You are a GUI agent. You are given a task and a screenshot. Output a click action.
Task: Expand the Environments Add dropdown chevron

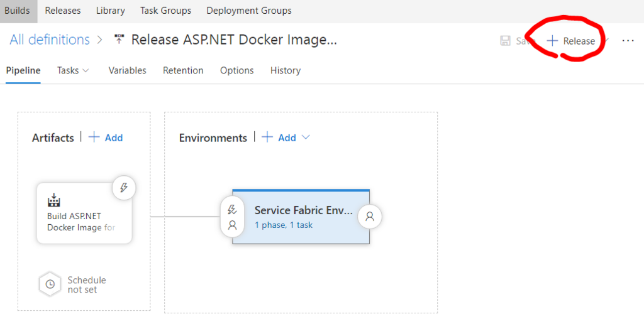(305, 138)
